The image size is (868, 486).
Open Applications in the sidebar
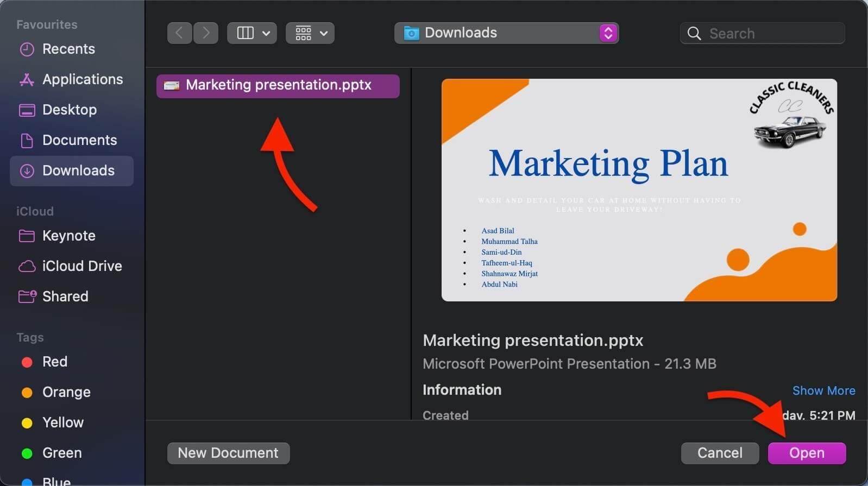pyautogui.click(x=72, y=79)
